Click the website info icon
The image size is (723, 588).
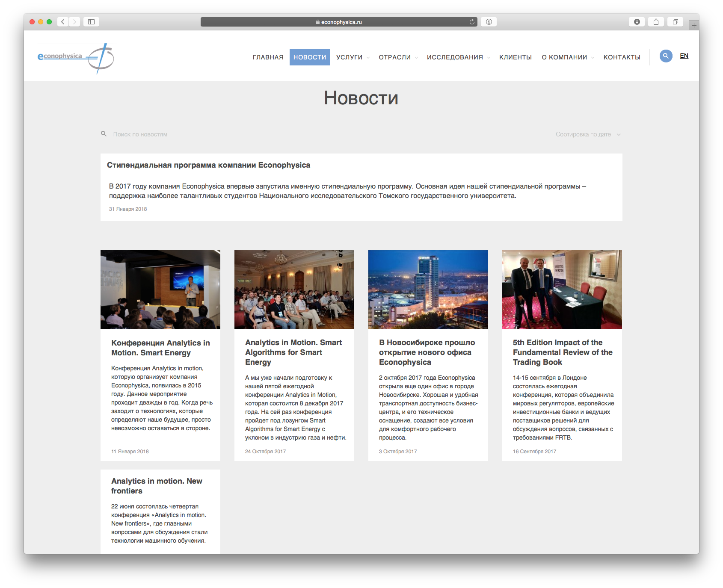click(x=489, y=22)
